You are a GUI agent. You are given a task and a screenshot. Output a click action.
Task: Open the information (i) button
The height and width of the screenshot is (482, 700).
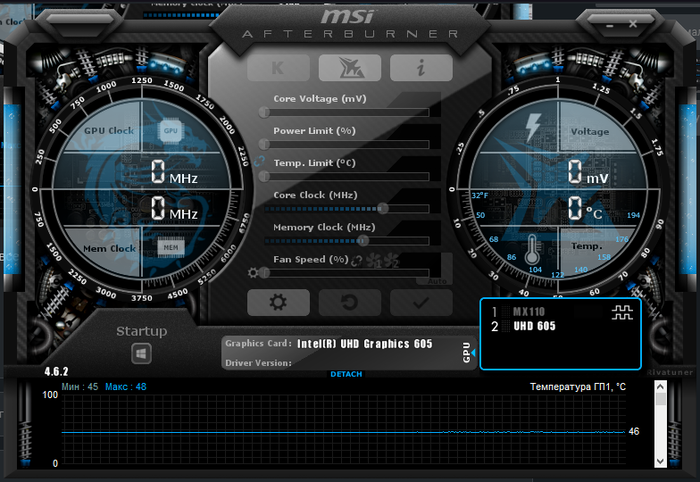[421, 68]
